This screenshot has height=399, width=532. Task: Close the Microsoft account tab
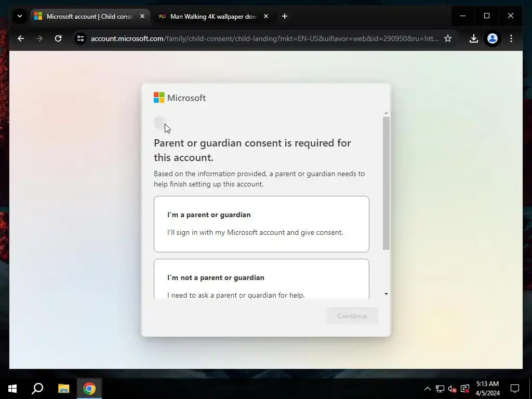click(x=142, y=16)
